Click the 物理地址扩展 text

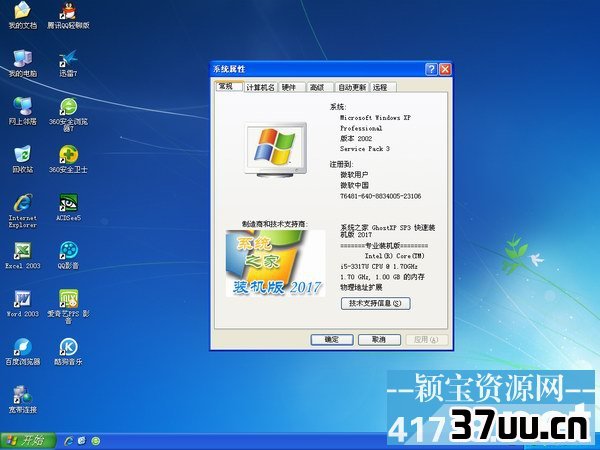point(361,287)
